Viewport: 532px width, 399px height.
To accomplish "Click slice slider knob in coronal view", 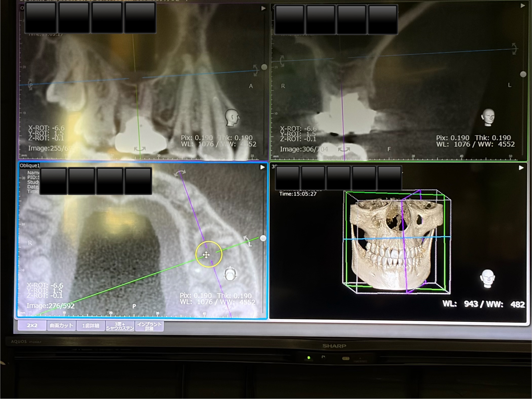I will [x=523, y=74].
